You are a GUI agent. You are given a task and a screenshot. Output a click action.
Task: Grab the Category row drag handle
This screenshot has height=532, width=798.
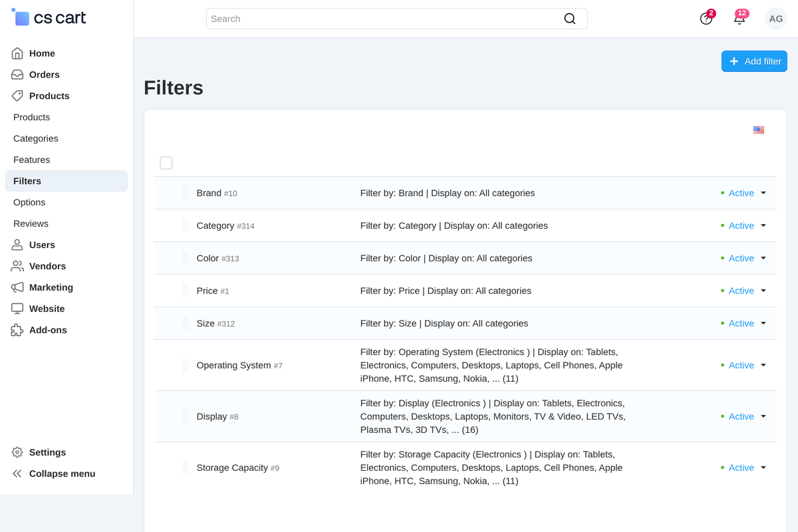tap(186, 225)
